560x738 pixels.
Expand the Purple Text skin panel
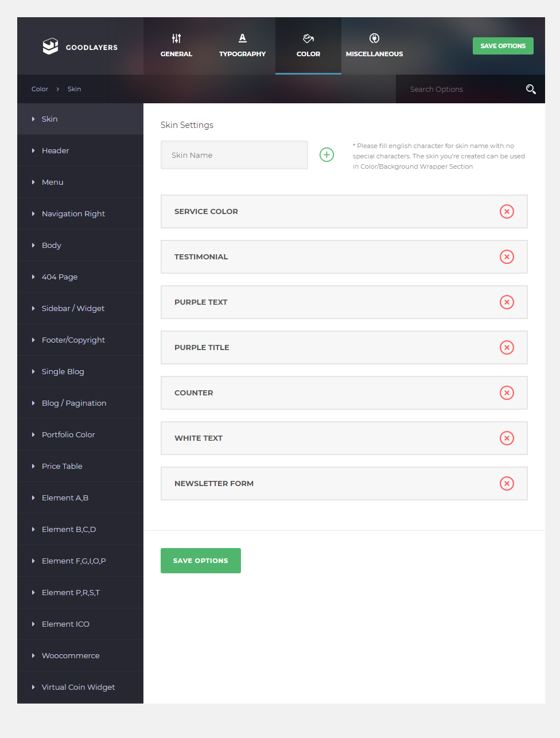[344, 302]
